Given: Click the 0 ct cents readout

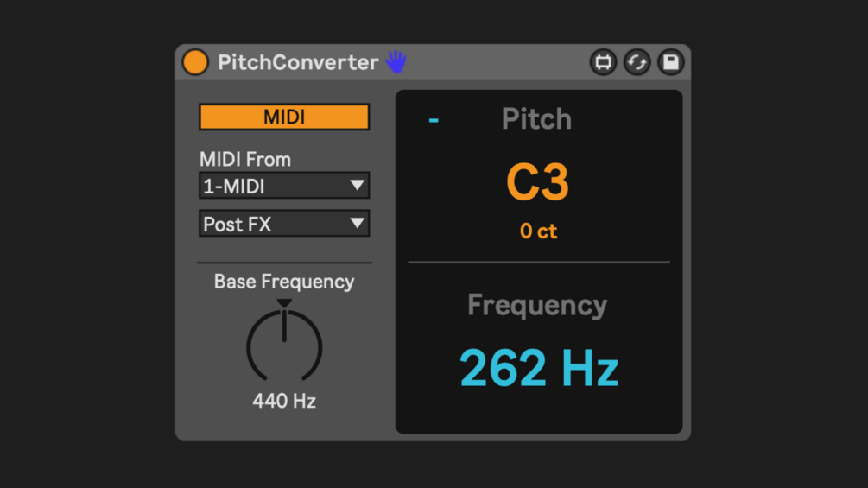Looking at the screenshot, I should tap(538, 231).
